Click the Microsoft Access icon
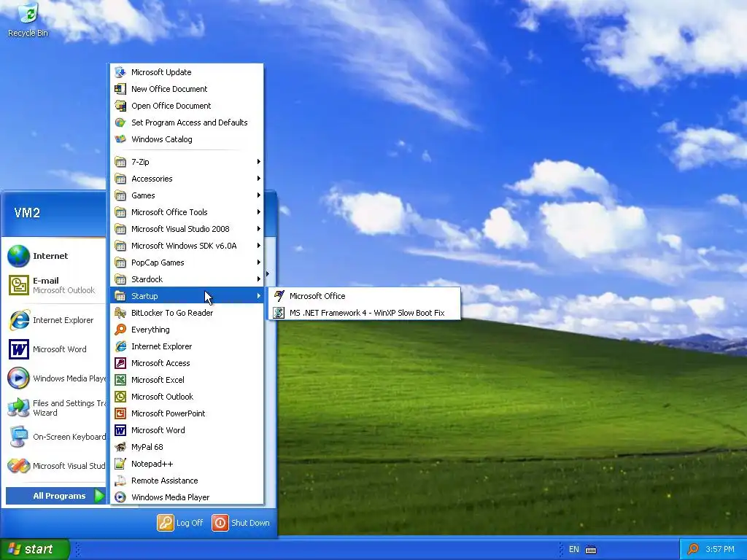This screenshot has height=560, width=747. click(120, 363)
